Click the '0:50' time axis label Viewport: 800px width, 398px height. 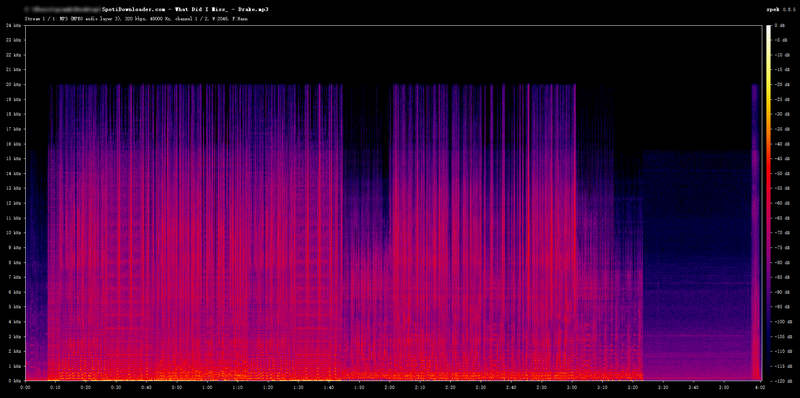[177, 387]
